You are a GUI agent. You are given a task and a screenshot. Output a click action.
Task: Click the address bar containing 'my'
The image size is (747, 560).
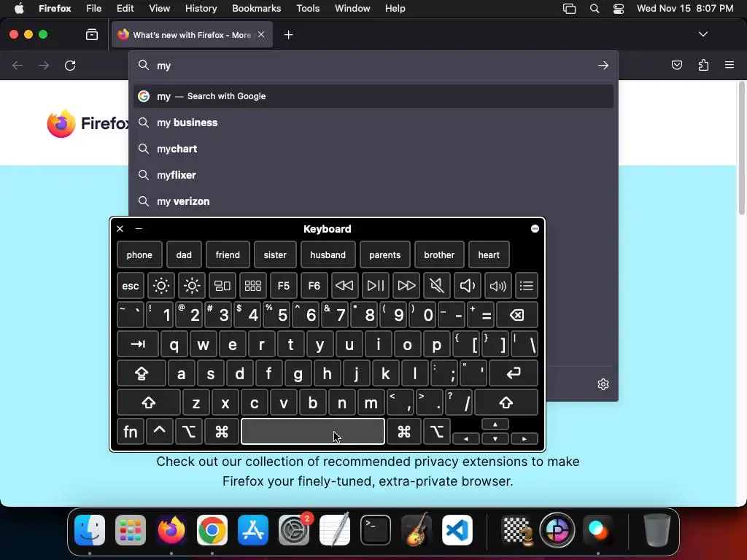coord(373,65)
